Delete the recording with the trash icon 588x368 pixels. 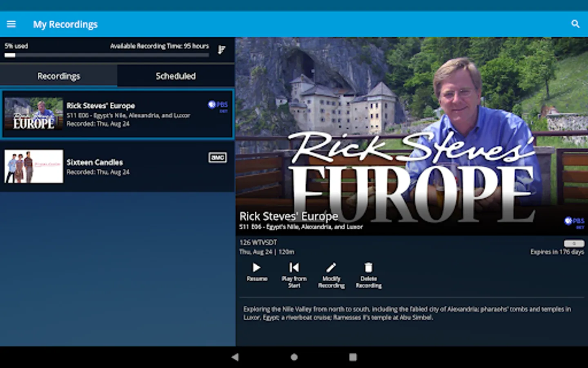(369, 275)
